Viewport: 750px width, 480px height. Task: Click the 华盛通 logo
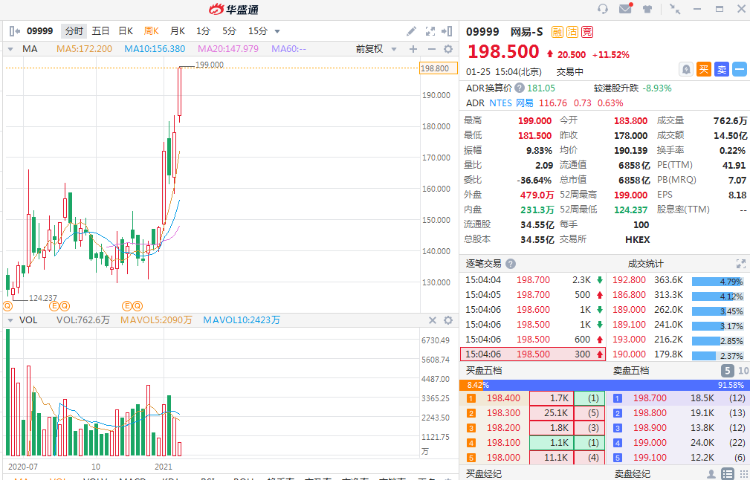click(233, 9)
